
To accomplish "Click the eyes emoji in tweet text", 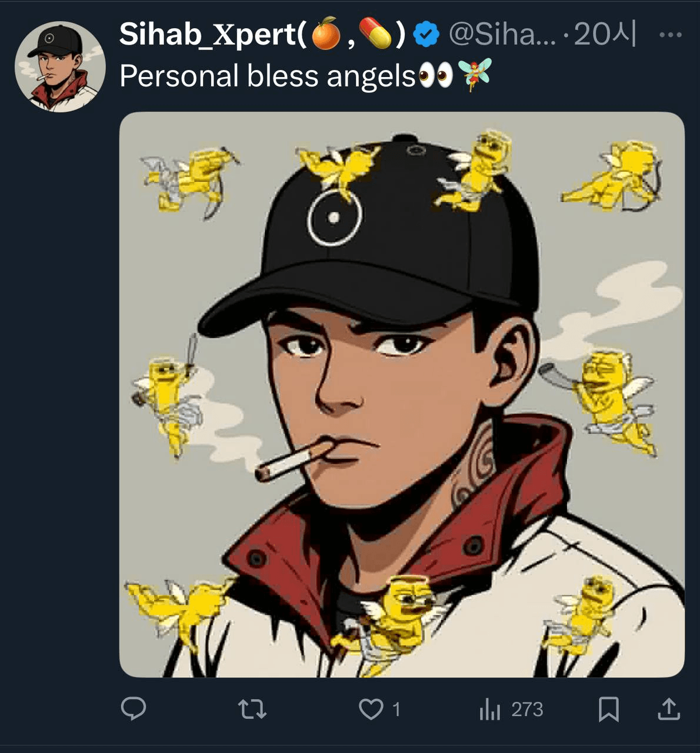I will point(435,76).
